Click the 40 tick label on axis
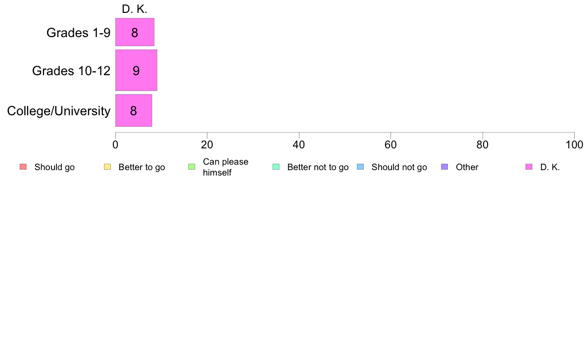Viewport: 588px width, 364px height. click(299, 145)
